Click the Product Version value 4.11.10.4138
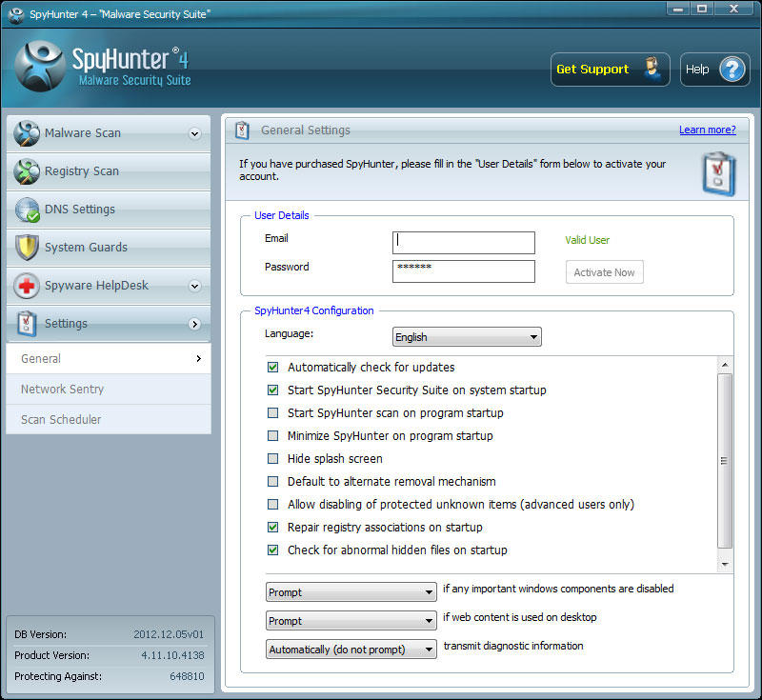This screenshot has height=700, width=762. tap(172, 655)
